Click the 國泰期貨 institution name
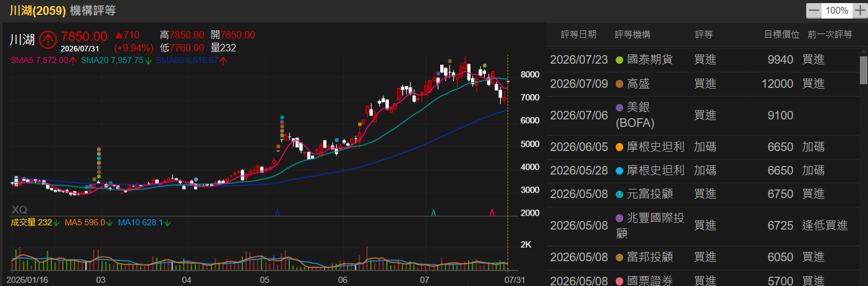Screen dimensions: 868x286 click(650, 60)
